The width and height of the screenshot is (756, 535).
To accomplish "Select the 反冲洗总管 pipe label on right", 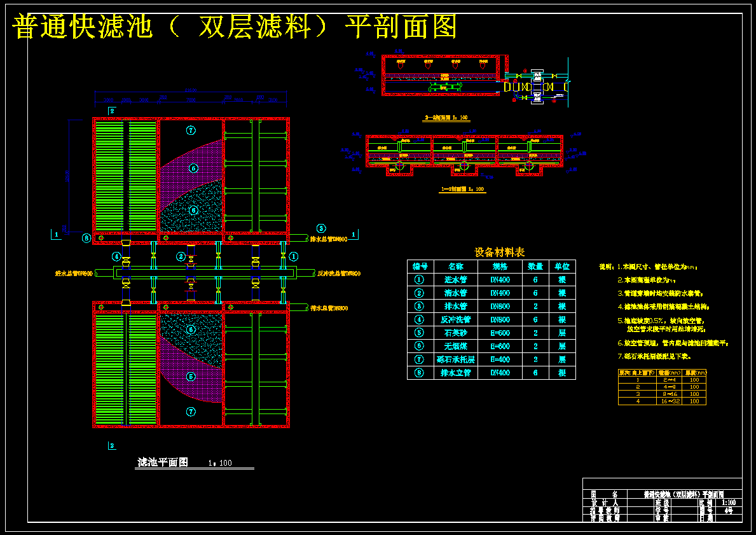I will 339,274.
